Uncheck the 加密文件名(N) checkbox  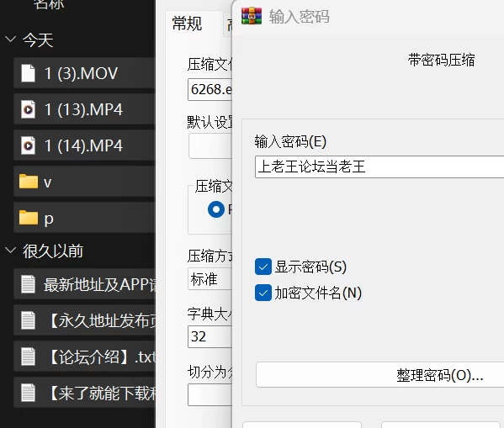(x=263, y=293)
